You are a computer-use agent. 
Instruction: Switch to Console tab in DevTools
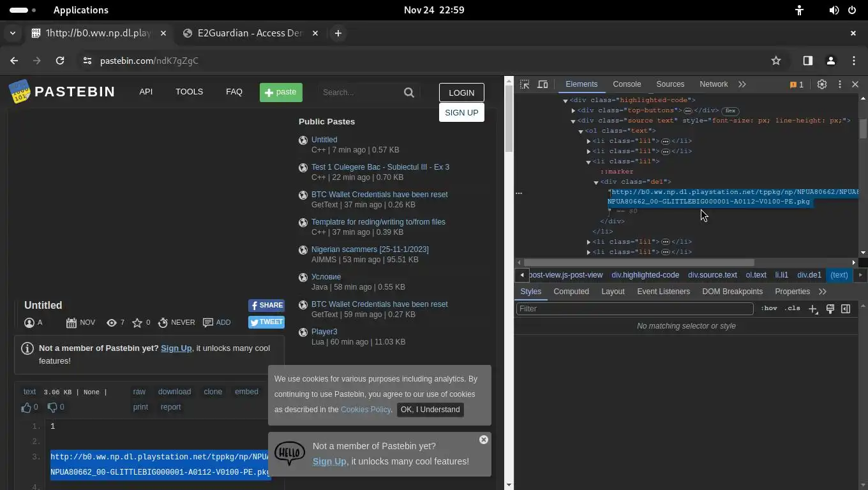pyautogui.click(x=627, y=84)
